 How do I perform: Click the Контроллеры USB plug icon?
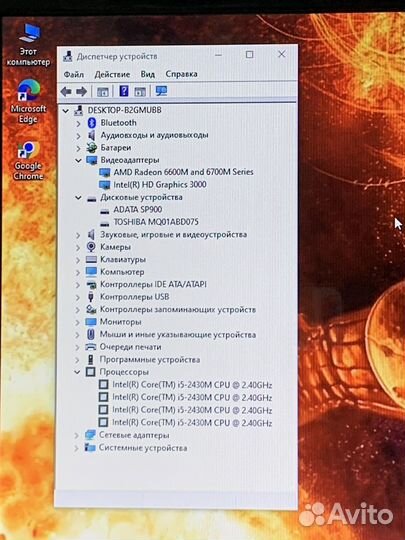[x=91, y=297]
